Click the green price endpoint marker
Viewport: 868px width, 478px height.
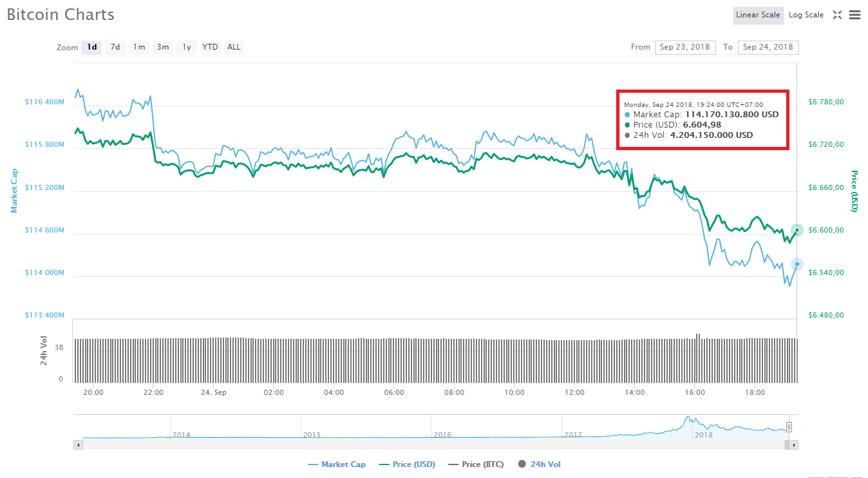[x=797, y=231]
